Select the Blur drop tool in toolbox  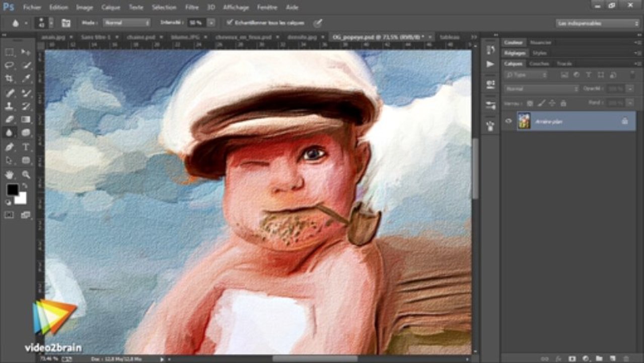[x=10, y=133]
